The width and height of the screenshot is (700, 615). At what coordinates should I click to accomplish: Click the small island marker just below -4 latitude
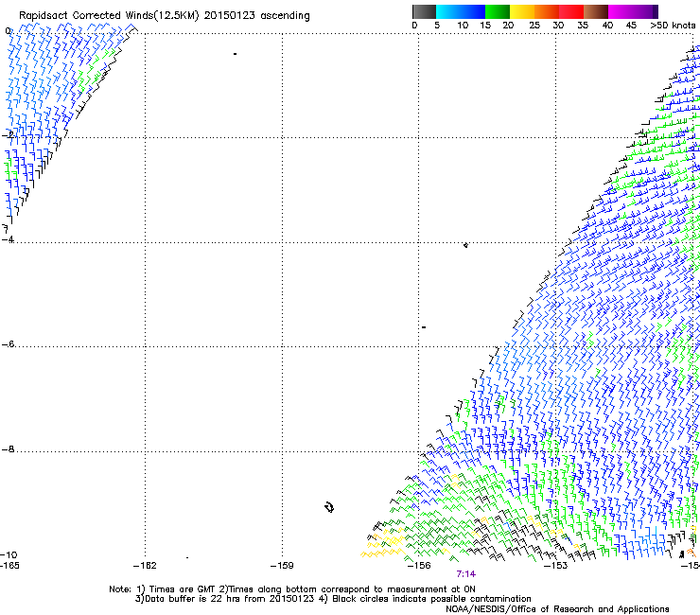click(x=465, y=245)
